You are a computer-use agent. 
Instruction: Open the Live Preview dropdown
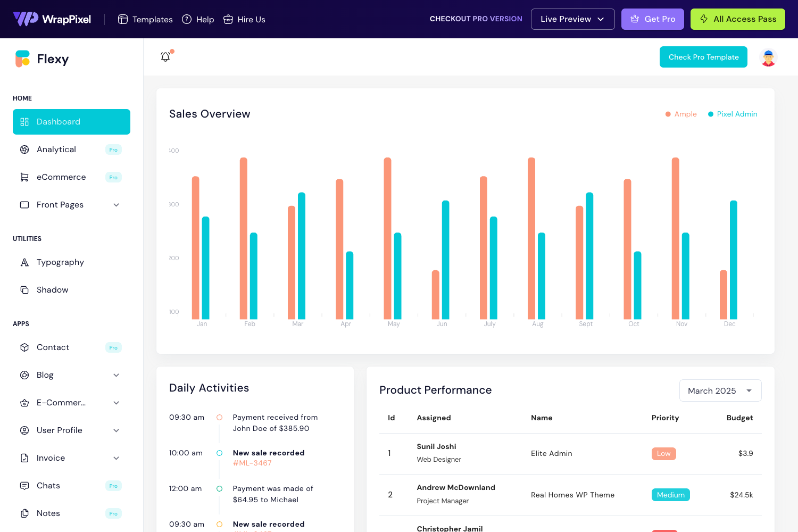[x=572, y=19]
